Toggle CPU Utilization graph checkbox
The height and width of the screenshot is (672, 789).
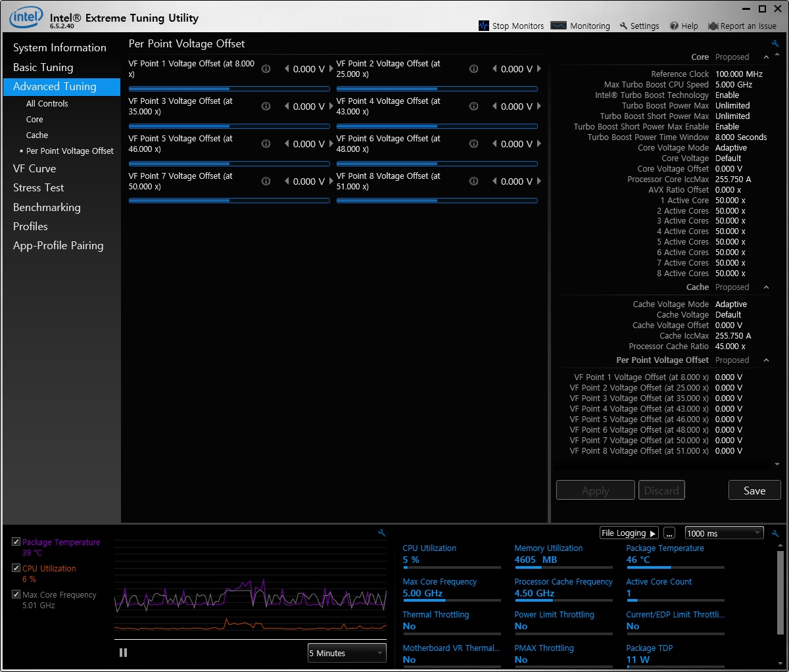point(16,568)
